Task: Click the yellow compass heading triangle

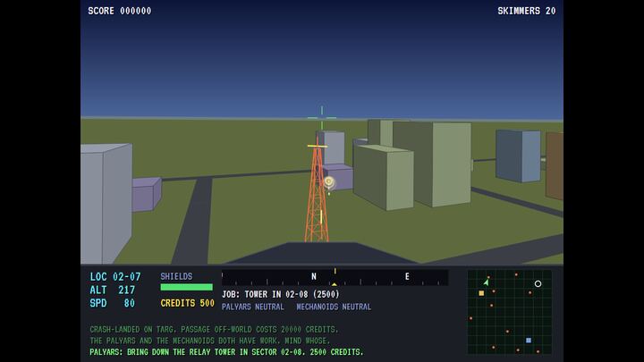Action: tap(335, 284)
